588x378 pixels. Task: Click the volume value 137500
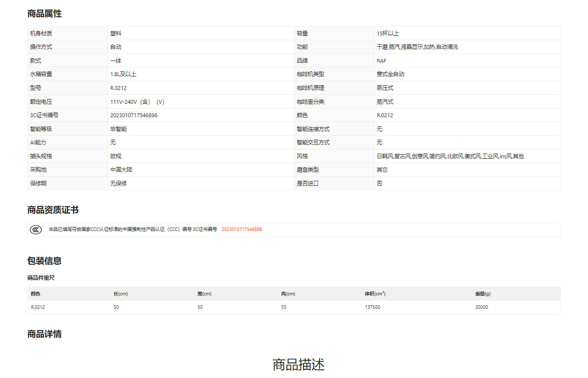373,308
